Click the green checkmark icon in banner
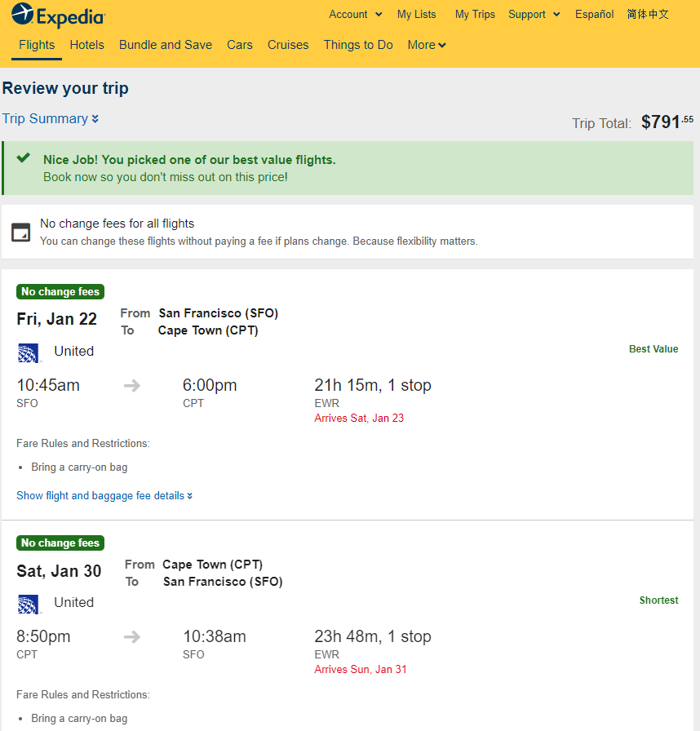Screen dimensions: 700x731 24,157
